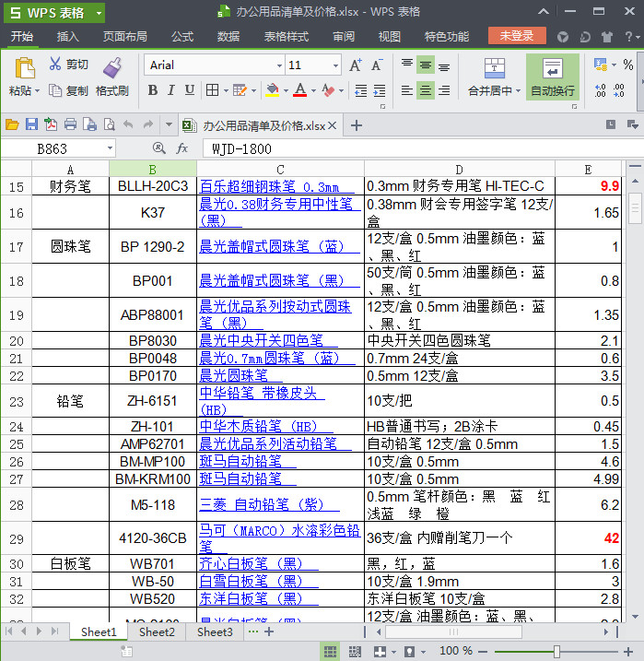Open the font name dropdown

279,65
